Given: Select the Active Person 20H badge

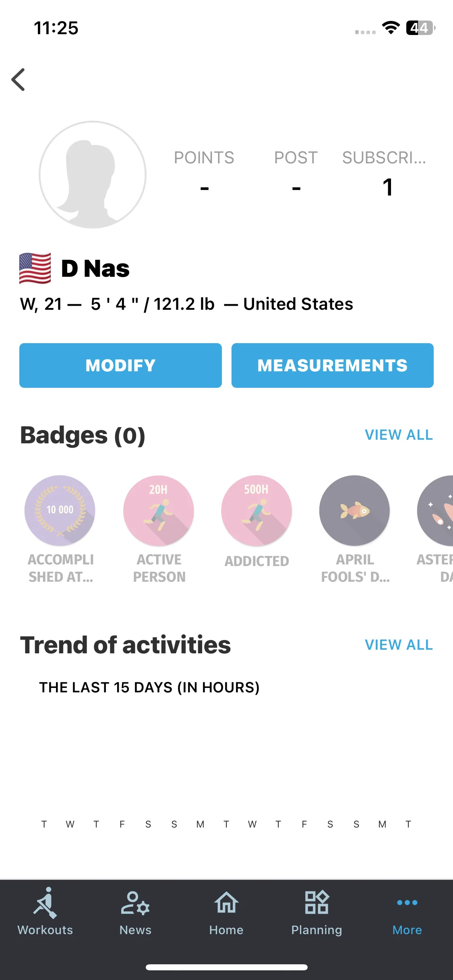Looking at the screenshot, I should pos(159,511).
